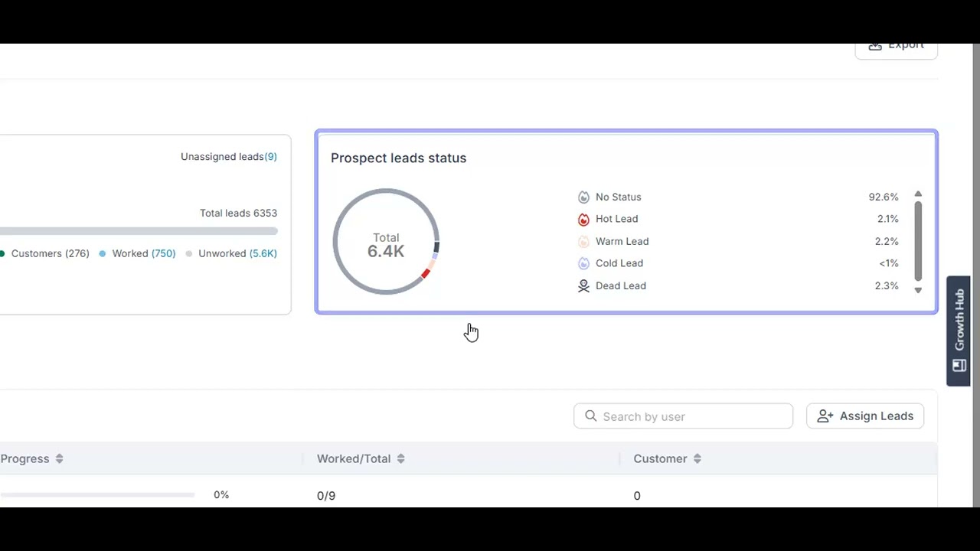Click the lead status list down arrow
This screenshot has height=551, width=980.
pos(918,290)
